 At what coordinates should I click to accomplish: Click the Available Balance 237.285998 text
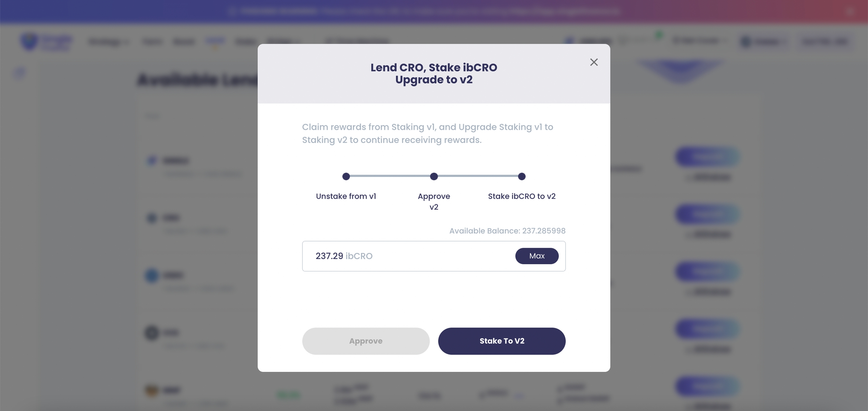click(x=507, y=231)
